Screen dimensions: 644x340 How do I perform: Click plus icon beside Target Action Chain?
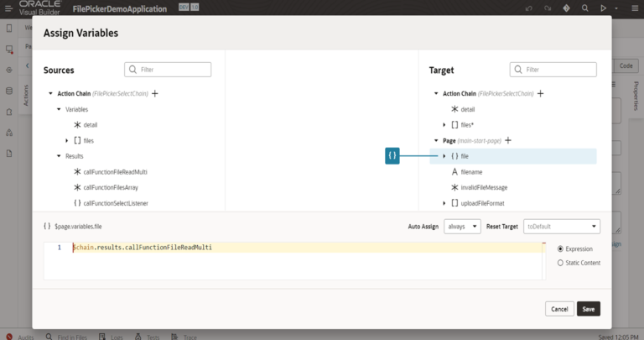coord(541,94)
